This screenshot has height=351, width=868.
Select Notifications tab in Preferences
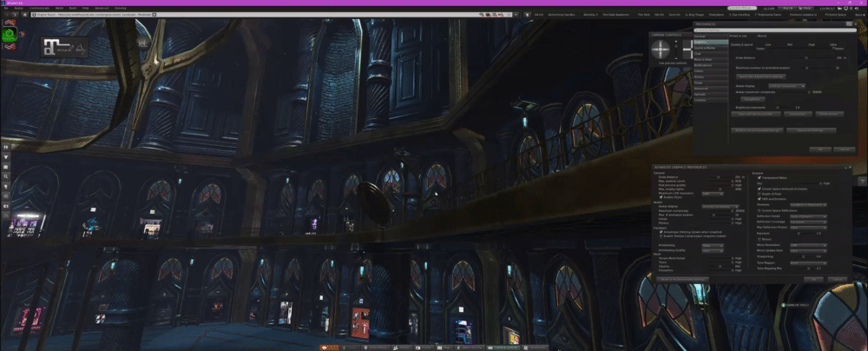(x=711, y=65)
